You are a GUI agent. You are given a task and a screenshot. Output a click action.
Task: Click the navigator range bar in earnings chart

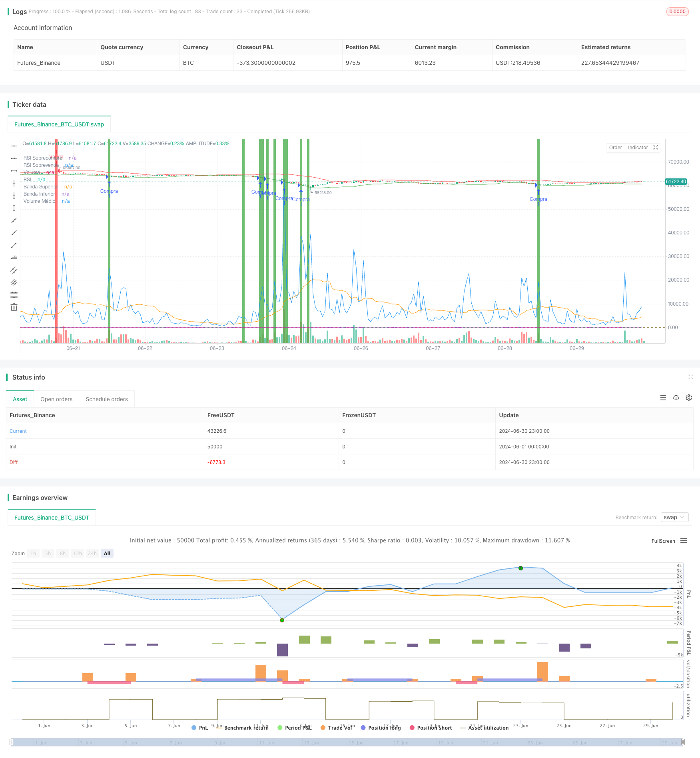click(x=347, y=742)
